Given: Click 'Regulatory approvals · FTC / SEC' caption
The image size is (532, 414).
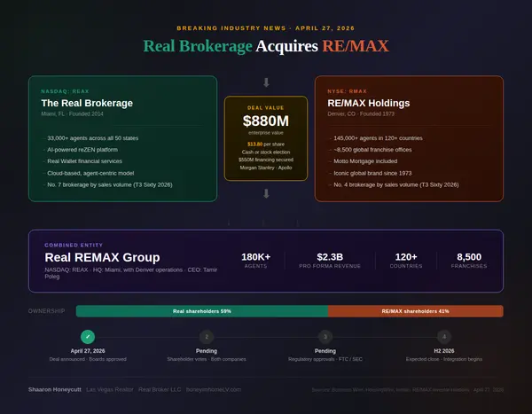Looking at the screenshot, I should (325, 359).
